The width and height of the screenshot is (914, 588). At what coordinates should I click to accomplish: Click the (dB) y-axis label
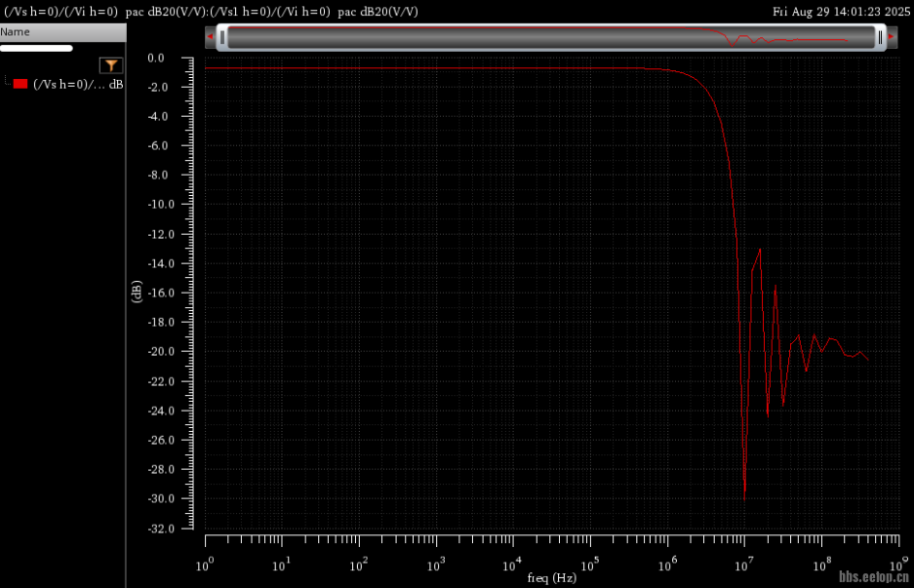[137, 292]
